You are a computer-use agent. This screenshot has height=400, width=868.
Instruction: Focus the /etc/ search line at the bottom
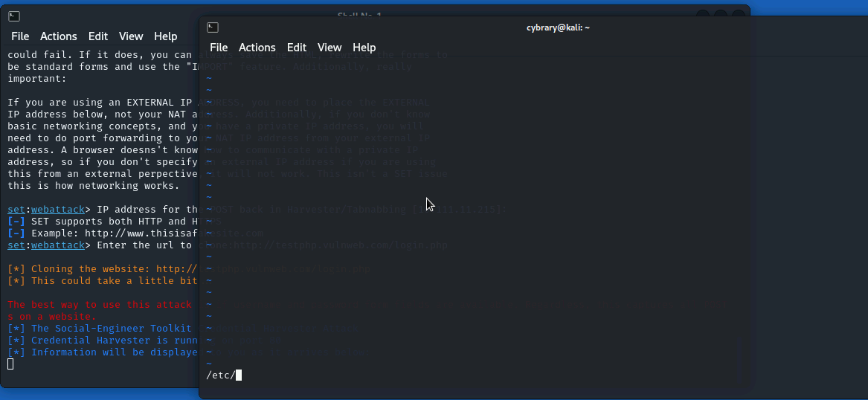tap(220, 375)
